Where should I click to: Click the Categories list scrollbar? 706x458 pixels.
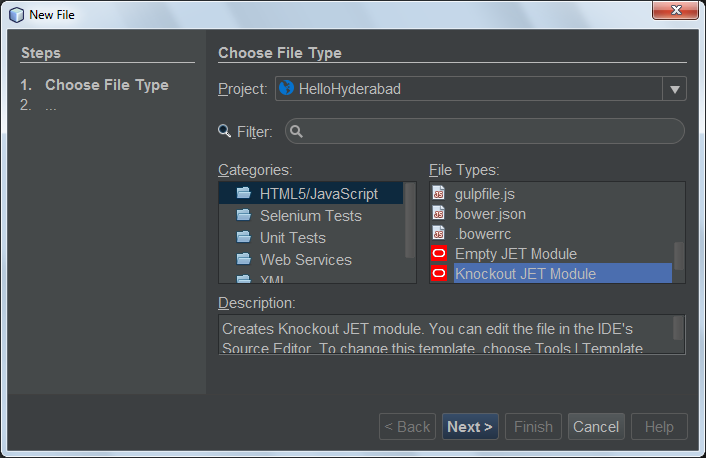tap(410, 220)
